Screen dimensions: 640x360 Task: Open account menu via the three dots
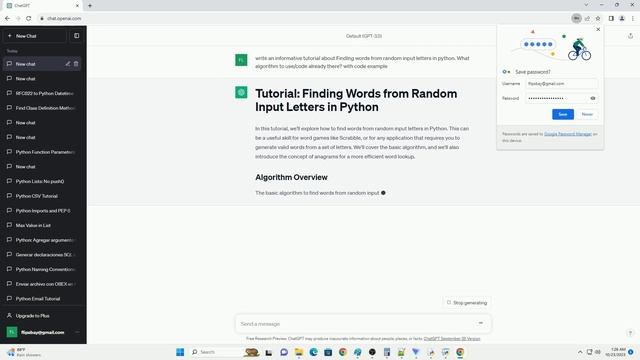[77, 332]
